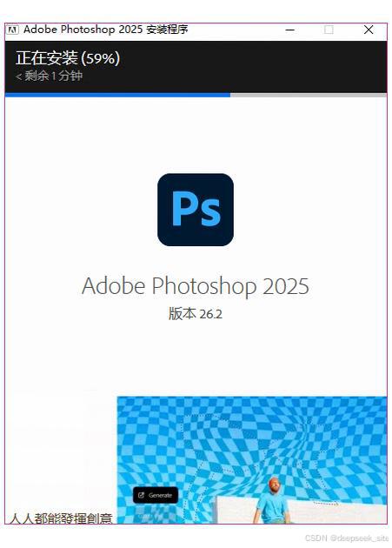Click the disabled maximize window button
Screen dimensions: 392x548
coord(329,30)
